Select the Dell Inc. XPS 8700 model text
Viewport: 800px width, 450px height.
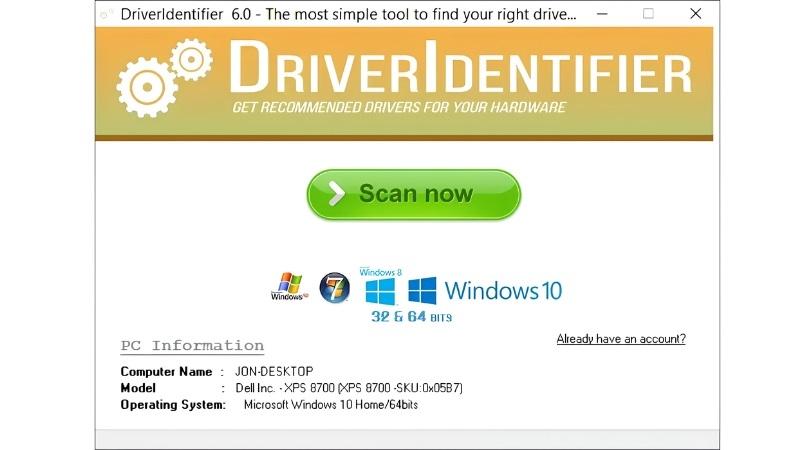(x=349, y=388)
